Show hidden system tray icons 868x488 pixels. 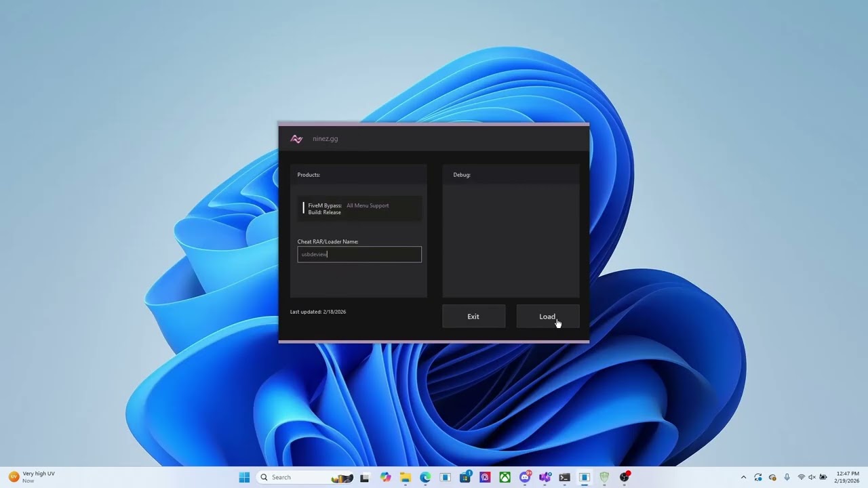tap(743, 477)
